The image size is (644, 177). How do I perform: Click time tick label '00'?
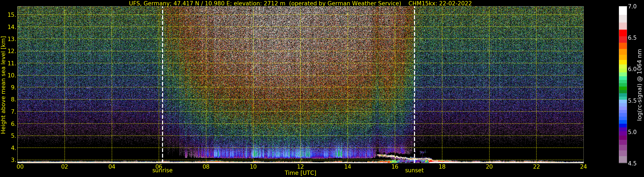coord(20,166)
